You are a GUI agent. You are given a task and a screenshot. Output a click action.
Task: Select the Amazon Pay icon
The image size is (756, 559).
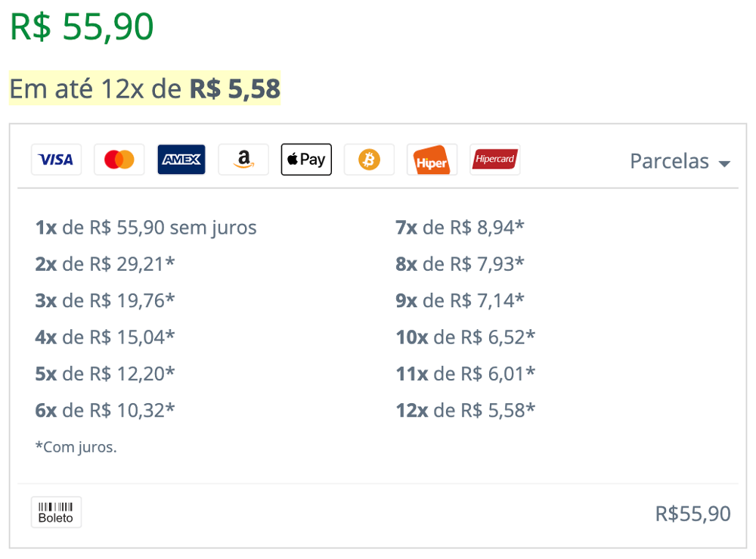(243, 159)
